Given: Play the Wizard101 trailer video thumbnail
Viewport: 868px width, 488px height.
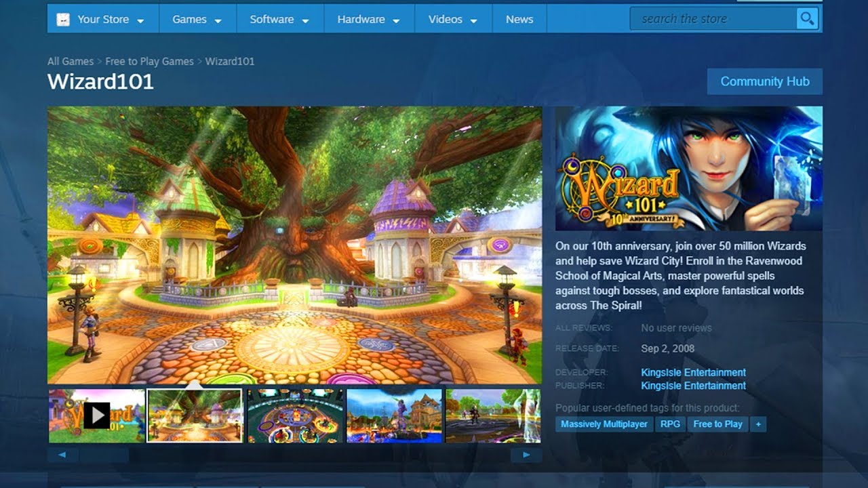Looking at the screenshot, I should point(96,415).
